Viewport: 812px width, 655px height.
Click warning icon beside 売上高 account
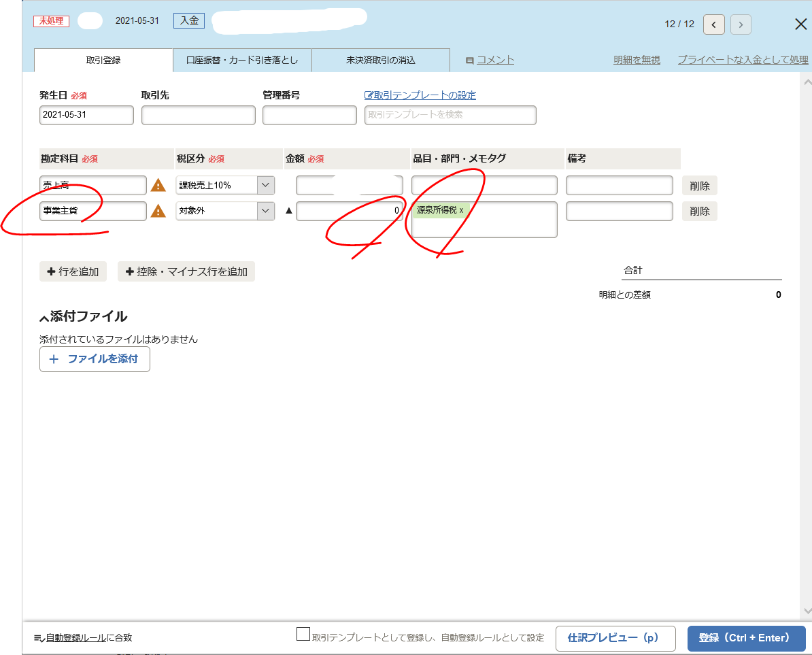click(x=158, y=185)
